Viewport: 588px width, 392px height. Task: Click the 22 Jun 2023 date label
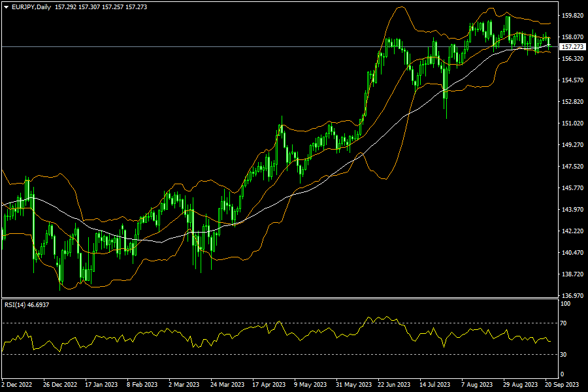[394, 385]
